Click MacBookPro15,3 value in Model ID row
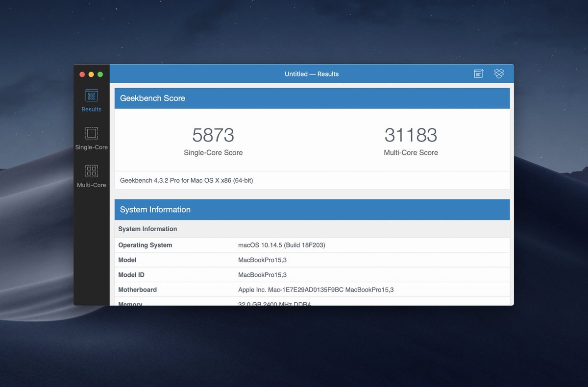Screen dimensions: 588x387 262,275
